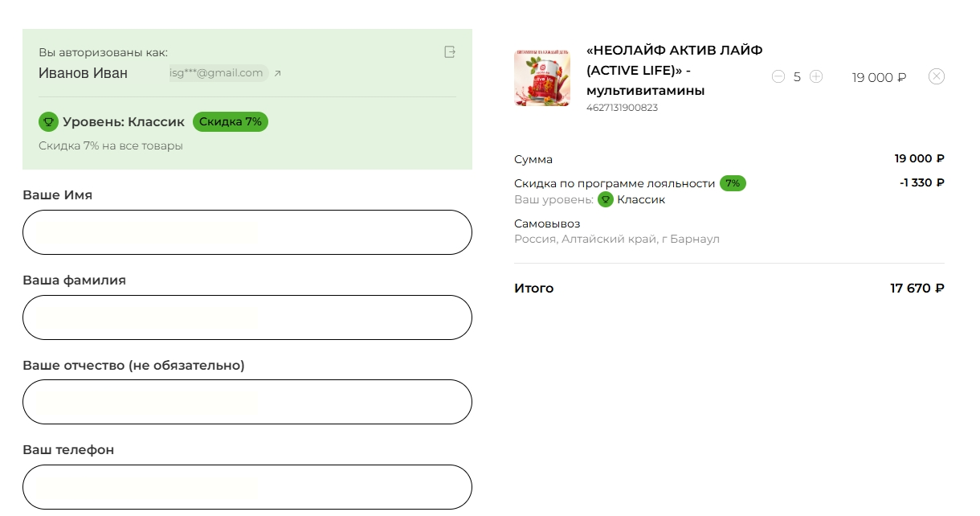Image resolution: width=980 pixels, height=516 pixels.
Task: Select the Ваша фамилия input field
Action: pyautogui.click(x=247, y=317)
